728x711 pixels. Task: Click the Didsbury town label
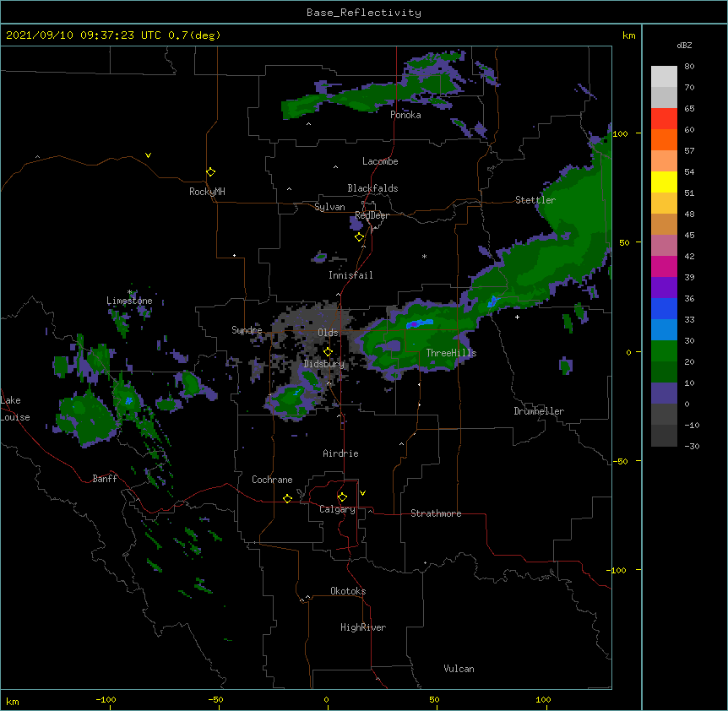click(324, 364)
